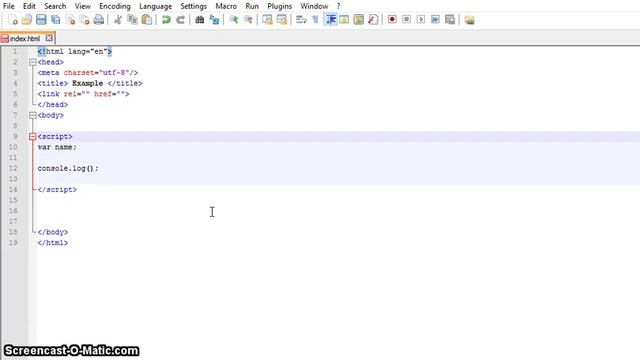Open the Macro menu

point(226,6)
